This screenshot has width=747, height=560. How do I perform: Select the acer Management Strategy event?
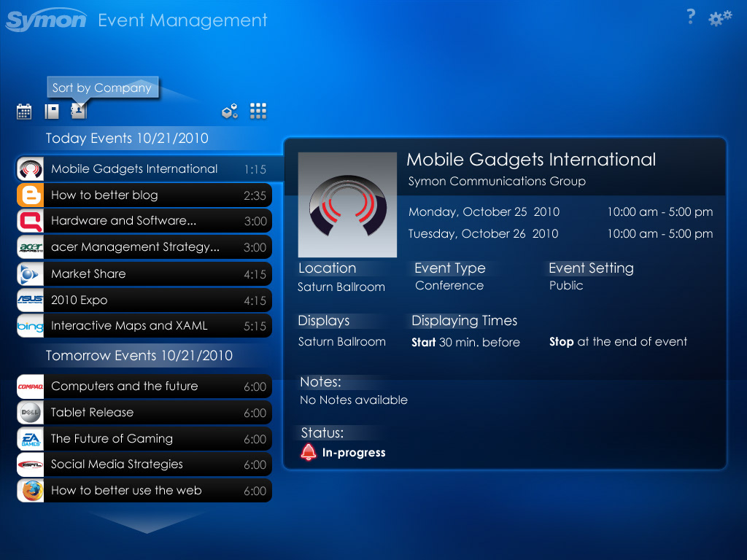pyautogui.click(x=144, y=247)
